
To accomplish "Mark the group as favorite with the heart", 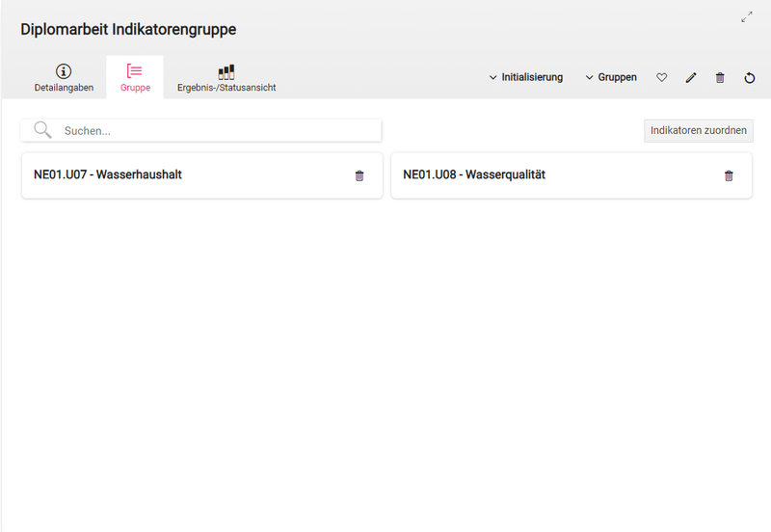I will coord(661,77).
